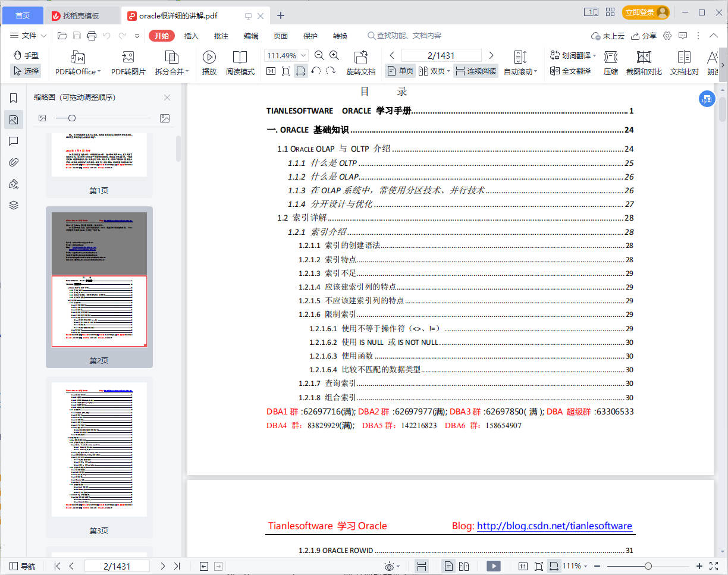Adjust the thumbnail size slider

pyautogui.click(x=72, y=118)
